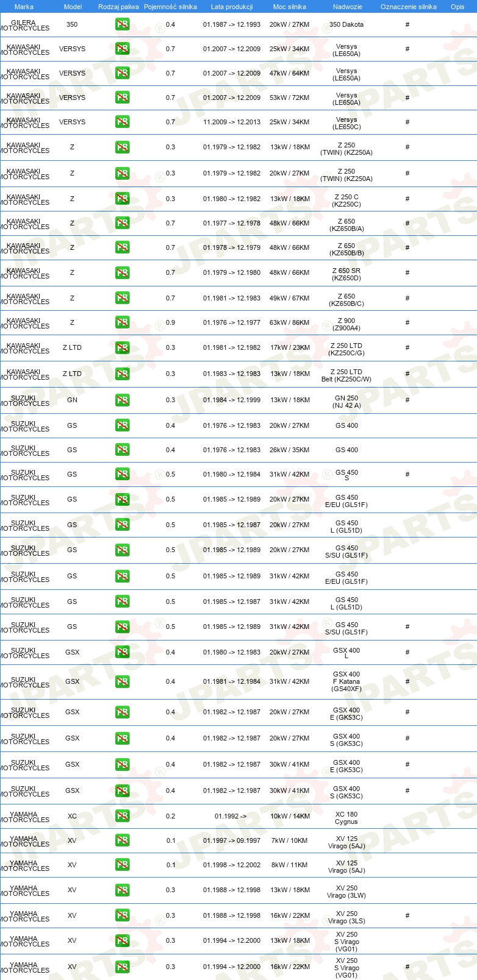Click the date range '01.1984 -> 12.1999'
The width and height of the screenshot is (477, 980).
232,400
